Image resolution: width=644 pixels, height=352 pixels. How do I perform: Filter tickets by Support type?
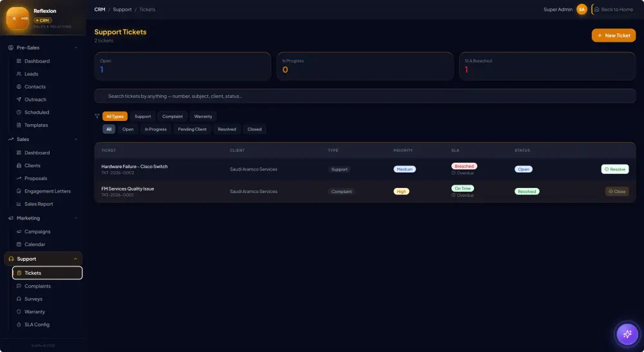[142, 116]
